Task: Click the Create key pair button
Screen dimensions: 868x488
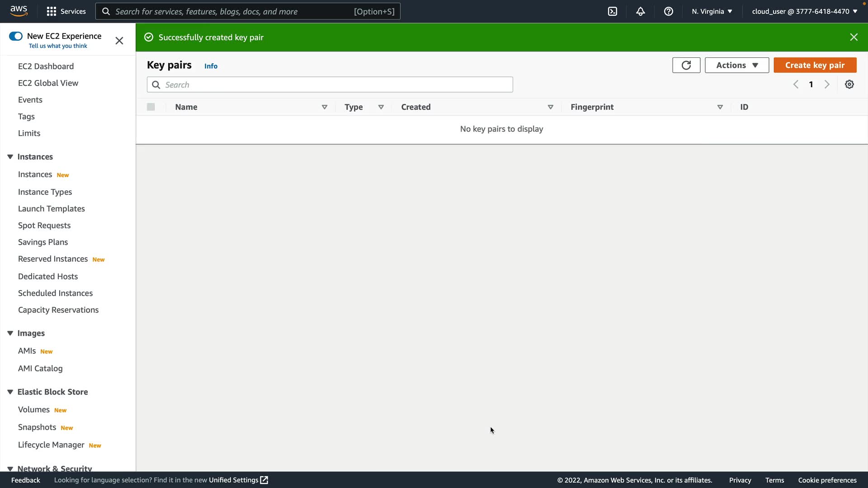Action: pyautogui.click(x=815, y=65)
